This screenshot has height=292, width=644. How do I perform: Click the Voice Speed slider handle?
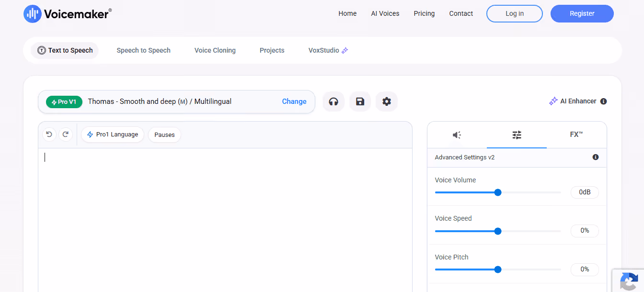[498, 231]
